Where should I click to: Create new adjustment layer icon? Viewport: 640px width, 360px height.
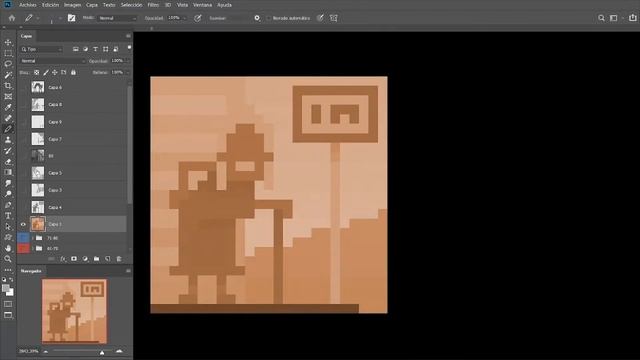pos(85,259)
